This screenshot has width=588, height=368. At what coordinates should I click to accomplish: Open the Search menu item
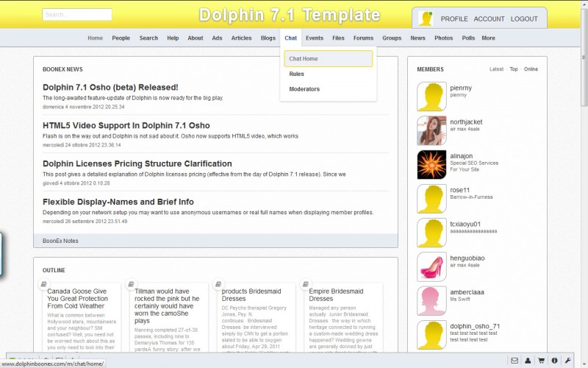(x=148, y=38)
